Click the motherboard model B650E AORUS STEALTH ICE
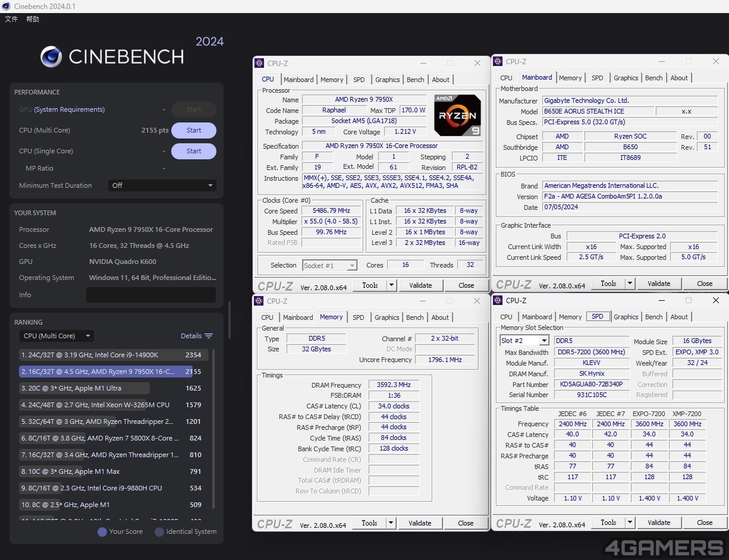This screenshot has height=560, width=729. click(x=598, y=111)
